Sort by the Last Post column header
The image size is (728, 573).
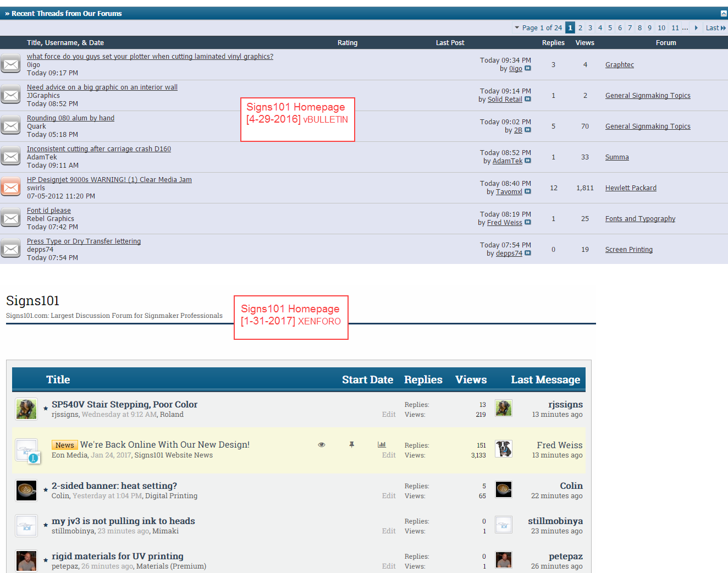click(x=450, y=42)
